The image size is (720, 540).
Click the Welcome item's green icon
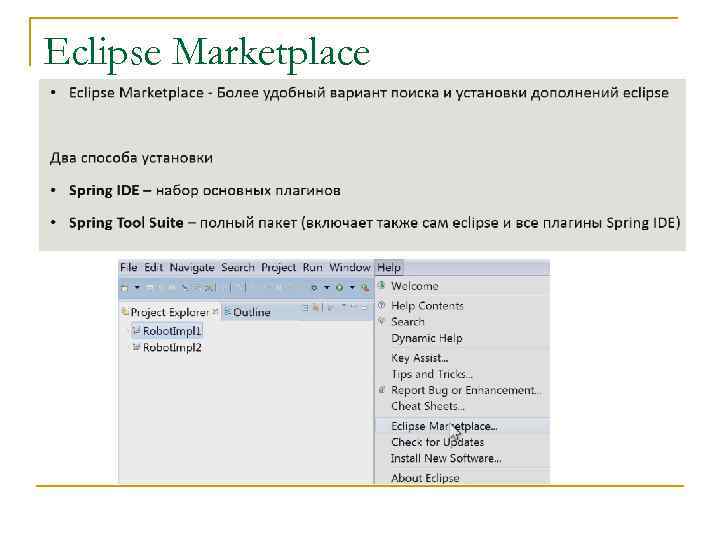382,286
